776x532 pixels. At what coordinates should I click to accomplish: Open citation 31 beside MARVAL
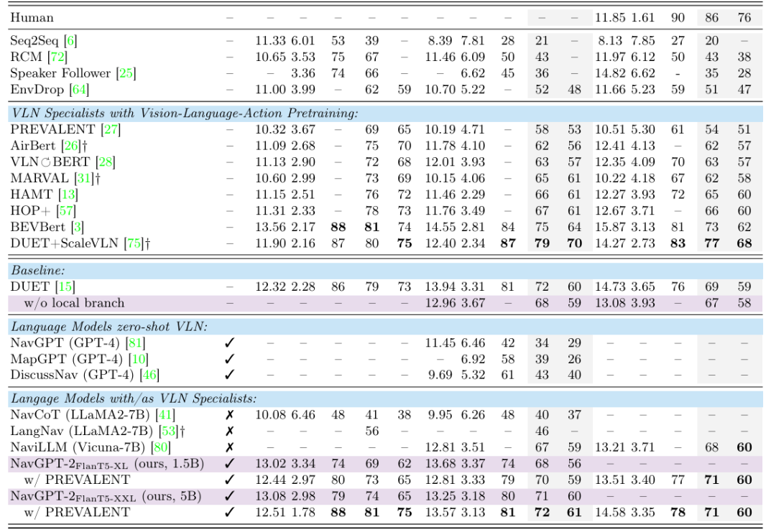(x=84, y=179)
